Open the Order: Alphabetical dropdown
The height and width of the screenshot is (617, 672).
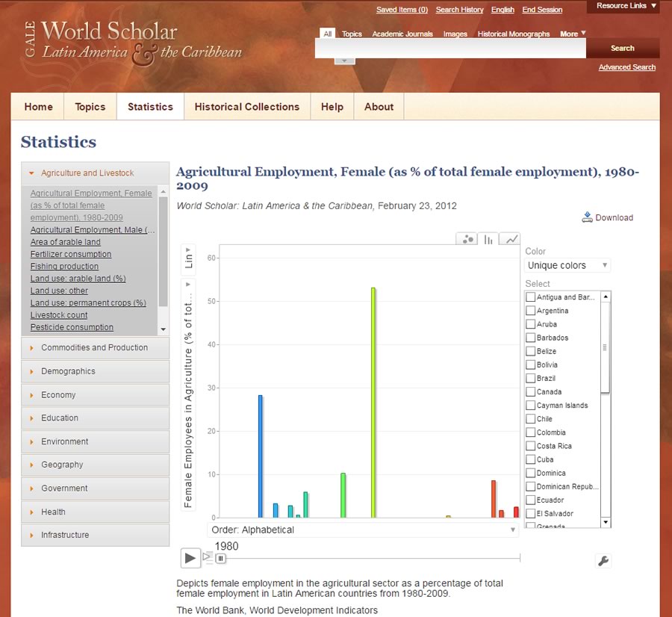363,530
